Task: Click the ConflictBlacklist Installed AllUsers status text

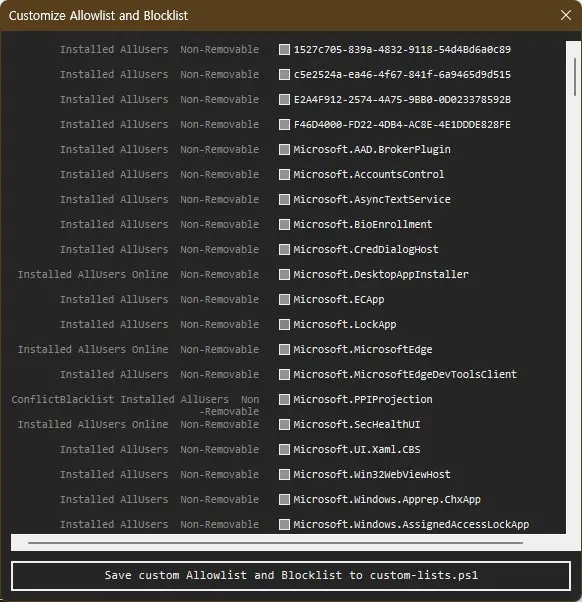Action: [x=120, y=399]
